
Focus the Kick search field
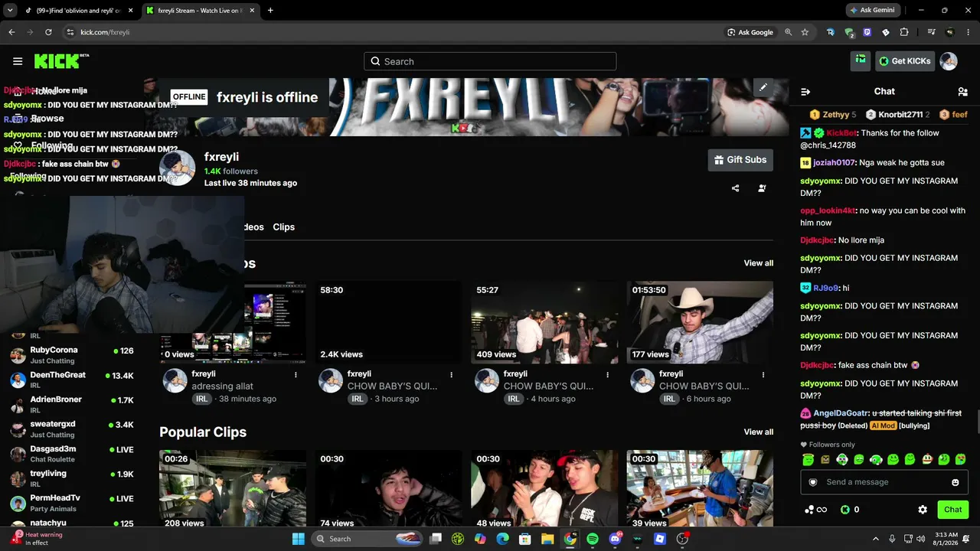490,61
